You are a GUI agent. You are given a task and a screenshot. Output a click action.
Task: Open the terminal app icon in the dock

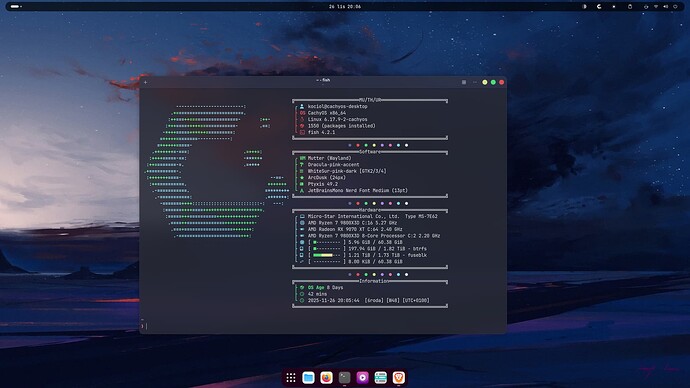tap(345, 377)
